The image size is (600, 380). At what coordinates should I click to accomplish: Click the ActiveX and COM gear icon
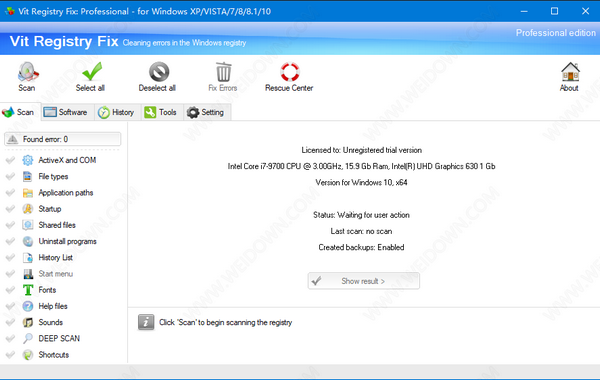[x=28, y=160]
